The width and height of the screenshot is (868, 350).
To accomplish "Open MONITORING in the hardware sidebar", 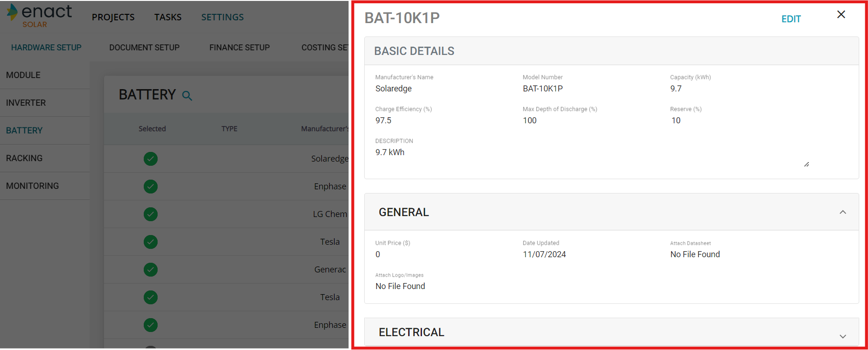I will point(32,186).
